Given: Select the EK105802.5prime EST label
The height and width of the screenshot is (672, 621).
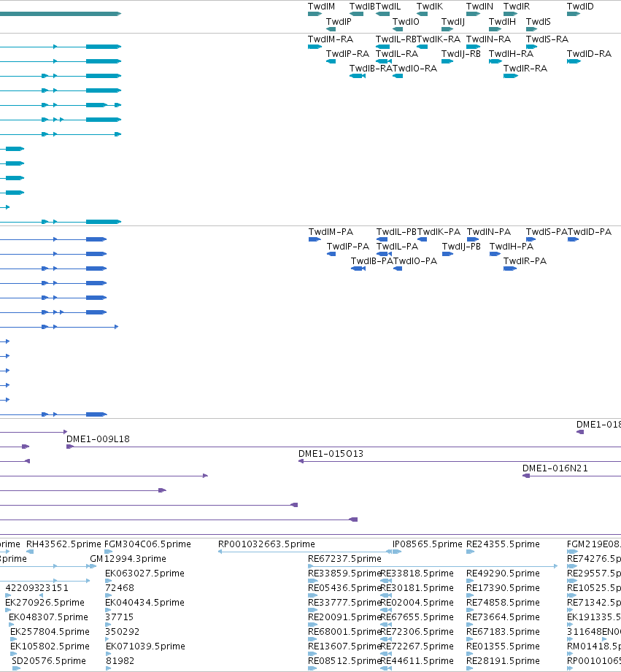Looking at the screenshot, I should (x=50, y=646).
